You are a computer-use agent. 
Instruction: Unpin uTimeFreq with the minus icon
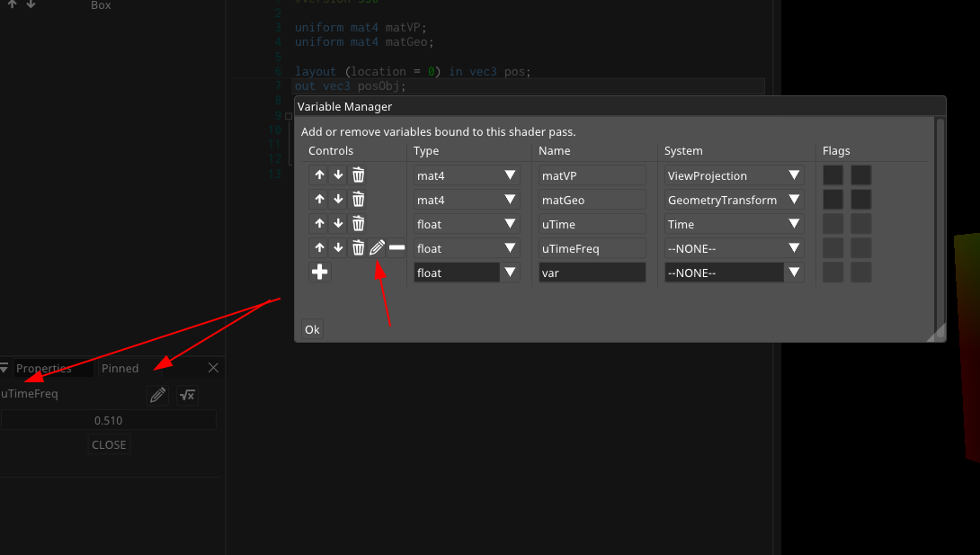coord(396,247)
